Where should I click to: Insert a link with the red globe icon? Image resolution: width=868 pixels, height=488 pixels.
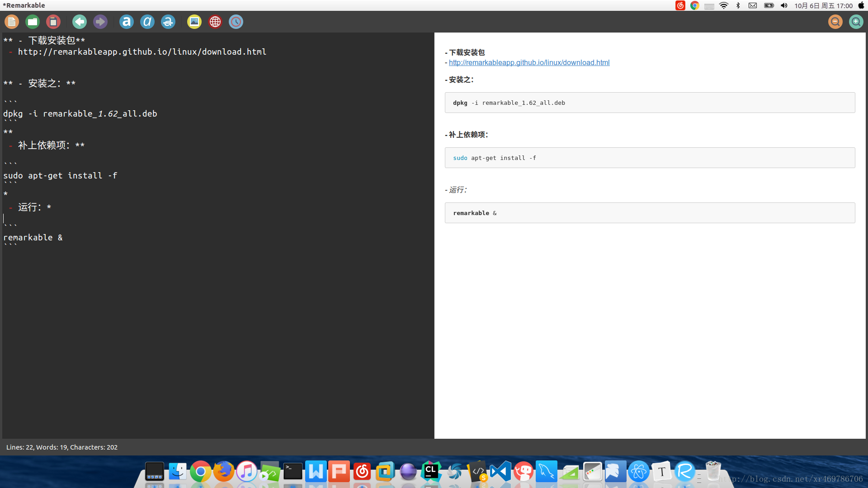(x=215, y=22)
